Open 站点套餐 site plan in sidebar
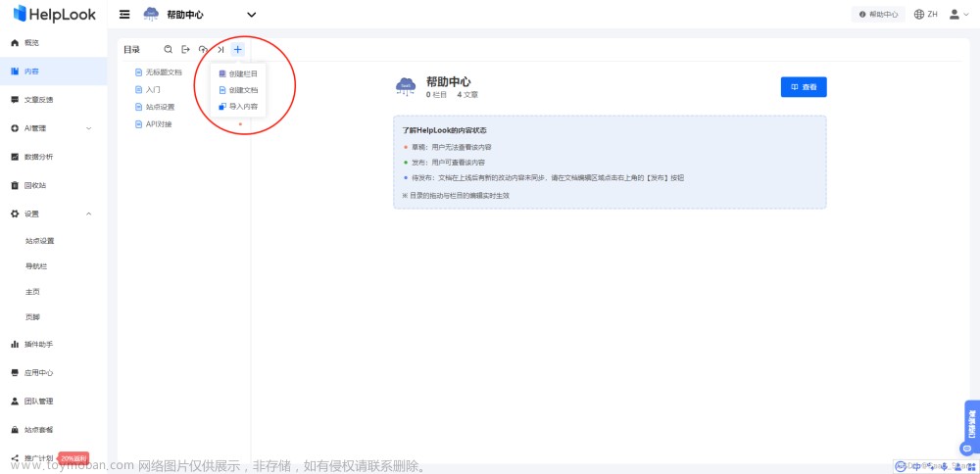980x474 pixels. 39,430
